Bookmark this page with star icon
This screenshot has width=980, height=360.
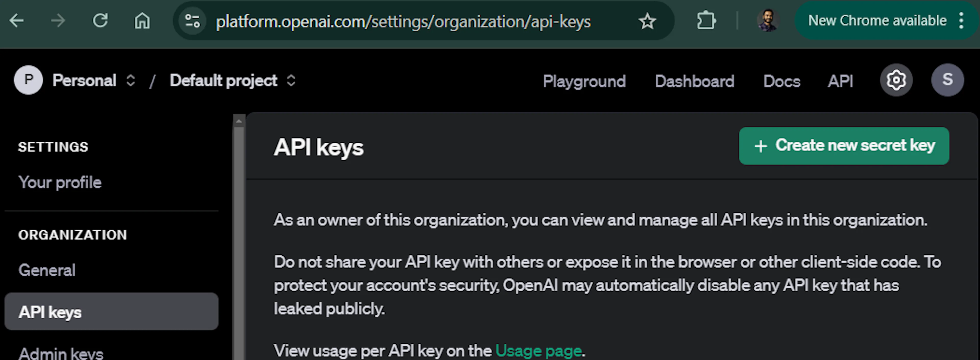(x=647, y=21)
